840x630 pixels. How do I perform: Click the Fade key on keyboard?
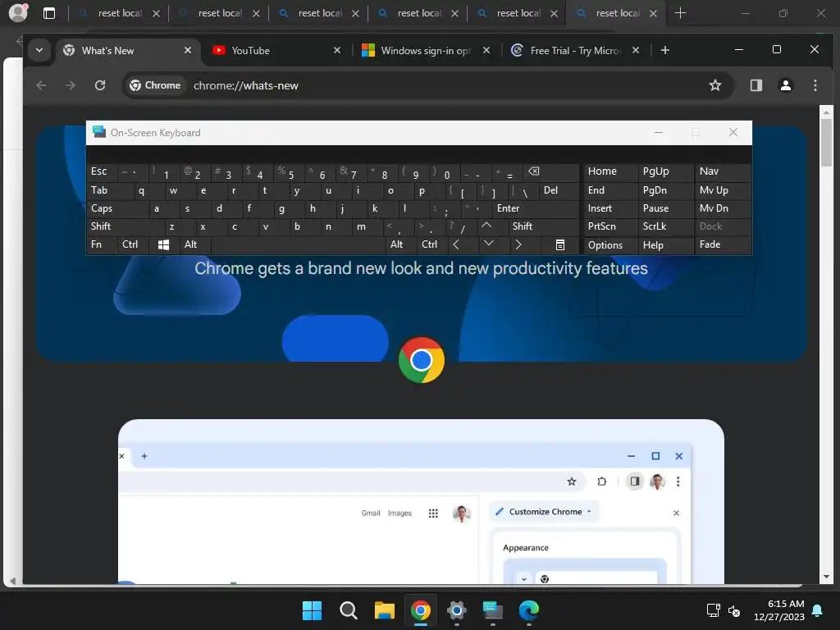tap(722, 244)
